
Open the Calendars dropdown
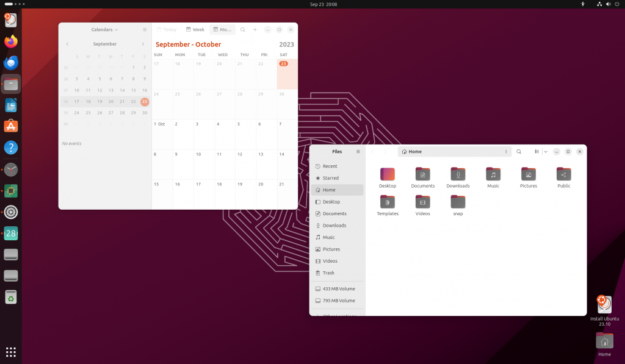[104, 29]
